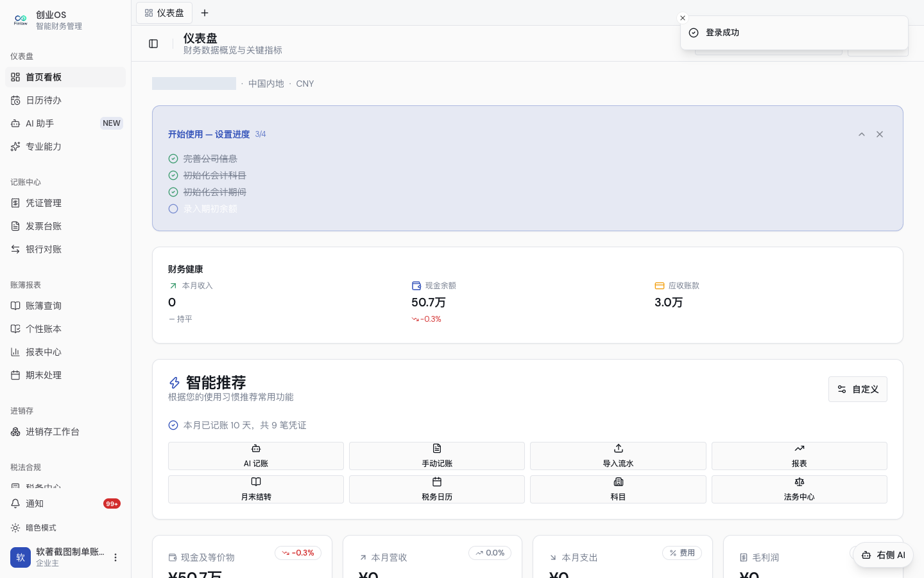The width and height of the screenshot is (924, 578).
Task: Open 首页看板 in sidebar
Action: (65, 77)
